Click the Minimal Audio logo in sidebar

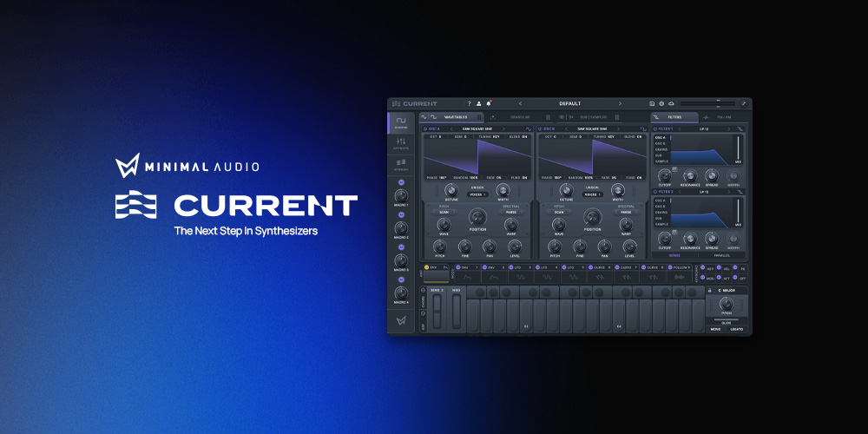pos(401,321)
